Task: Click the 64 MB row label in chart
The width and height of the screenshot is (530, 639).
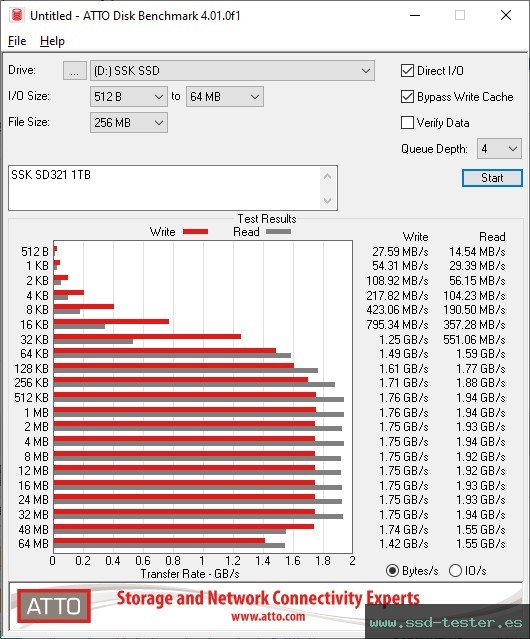Action: point(33,544)
